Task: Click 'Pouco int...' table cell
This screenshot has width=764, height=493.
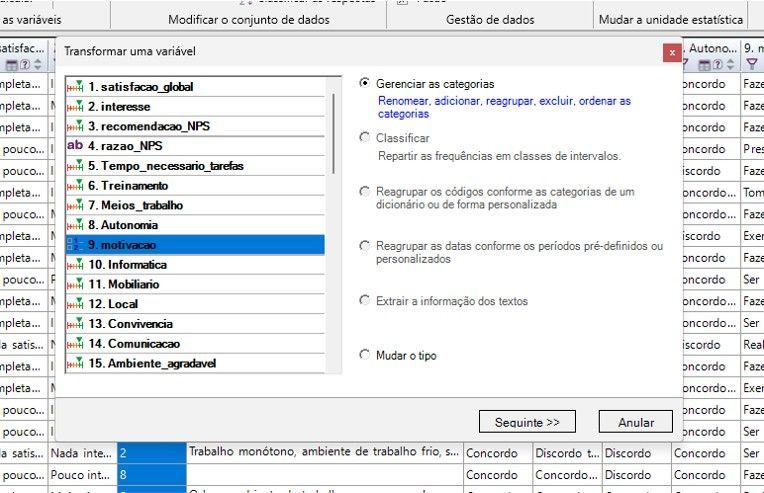Action: tap(82, 474)
